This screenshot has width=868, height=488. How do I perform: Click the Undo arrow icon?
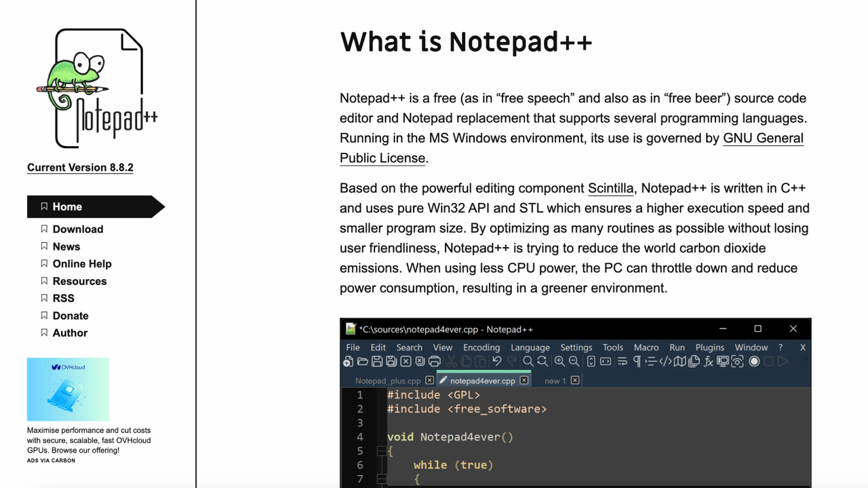tap(498, 362)
